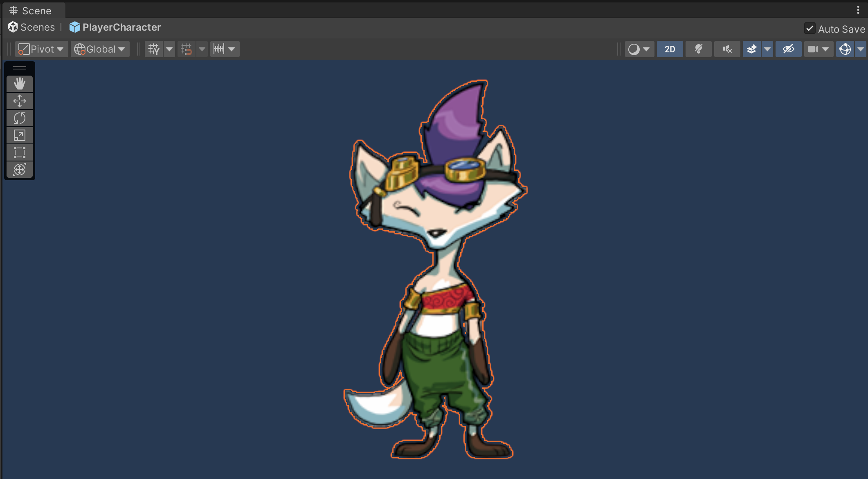
Task: Open Scene view three-dot options menu
Action: 858,10
